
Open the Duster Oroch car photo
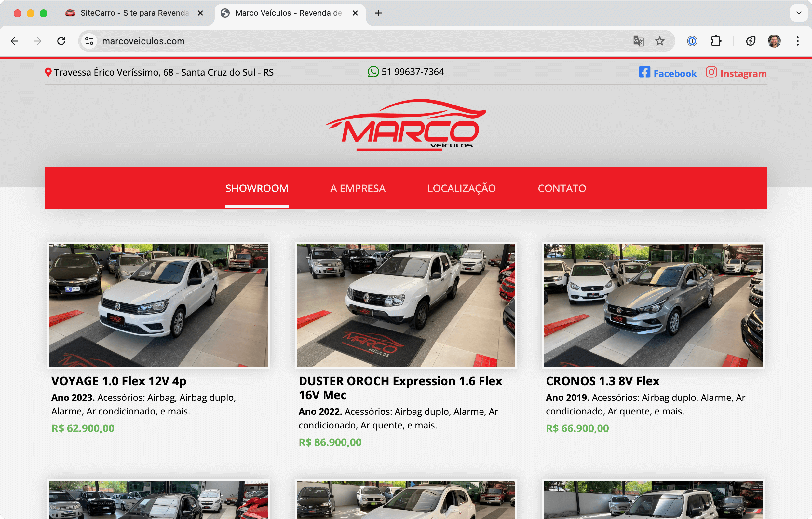406,305
